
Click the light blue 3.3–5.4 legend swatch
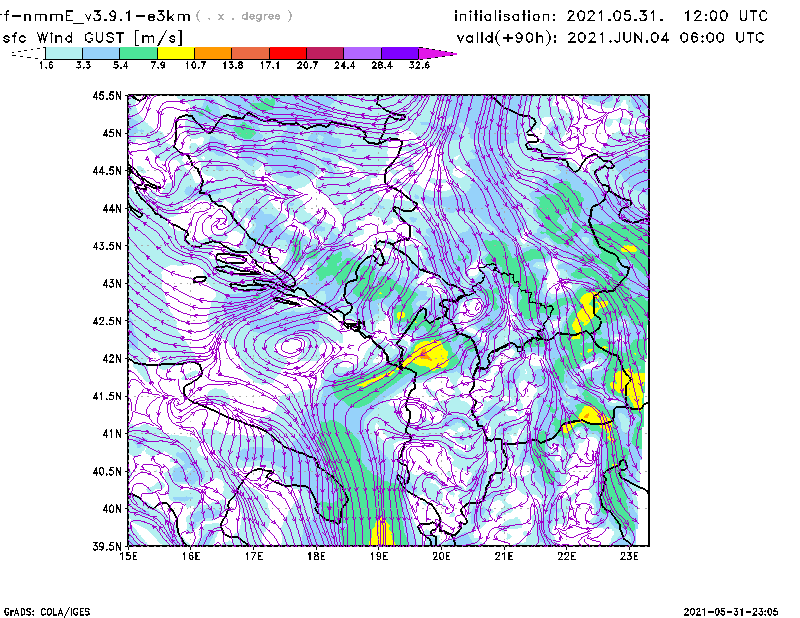[x=101, y=53]
